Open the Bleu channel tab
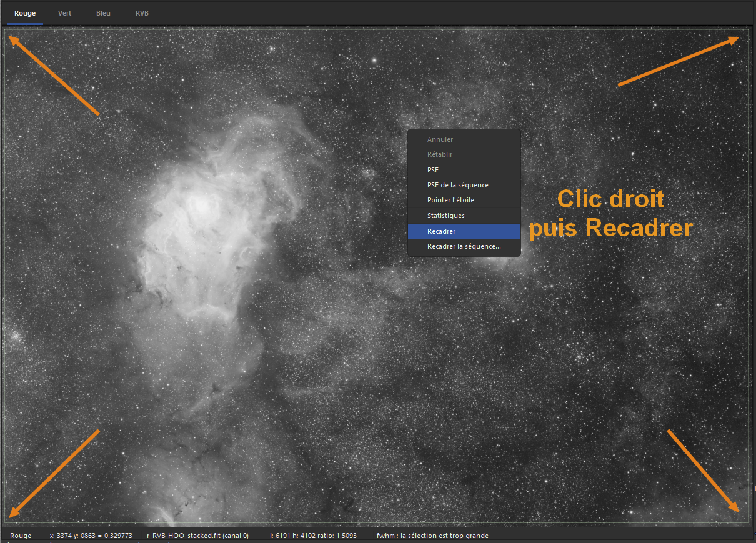The width and height of the screenshot is (756, 543). [x=103, y=13]
